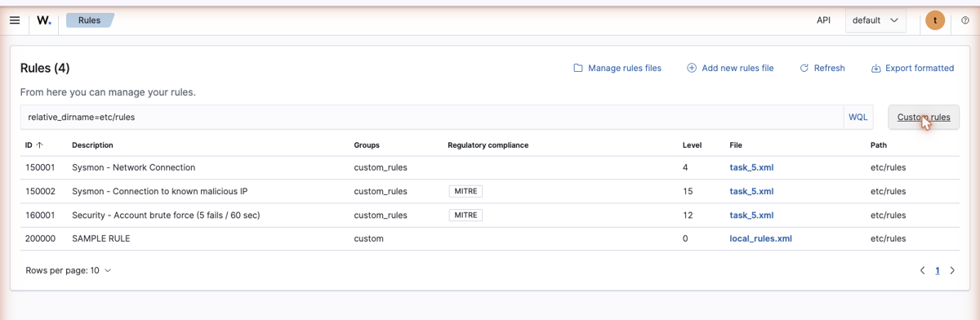Click the custom group of SAMPLE RULE
This screenshot has width=980, height=320.
(x=368, y=239)
